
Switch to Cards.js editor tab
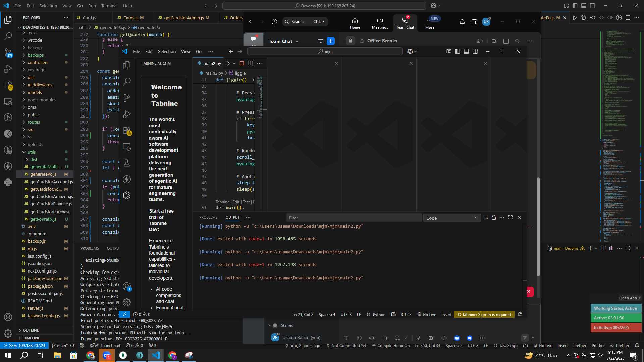click(133, 18)
